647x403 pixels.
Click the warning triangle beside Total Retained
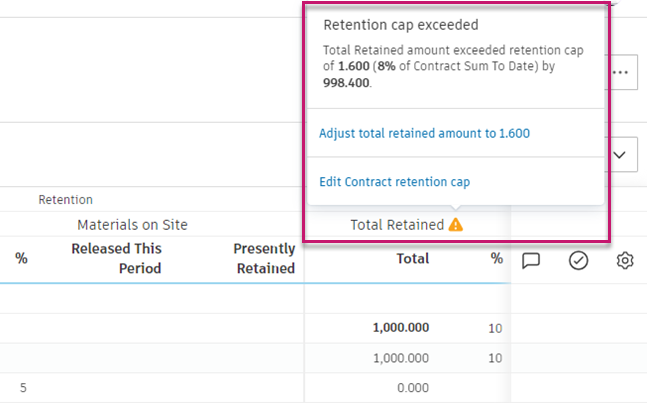pyautogui.click(x=456, y=225)
